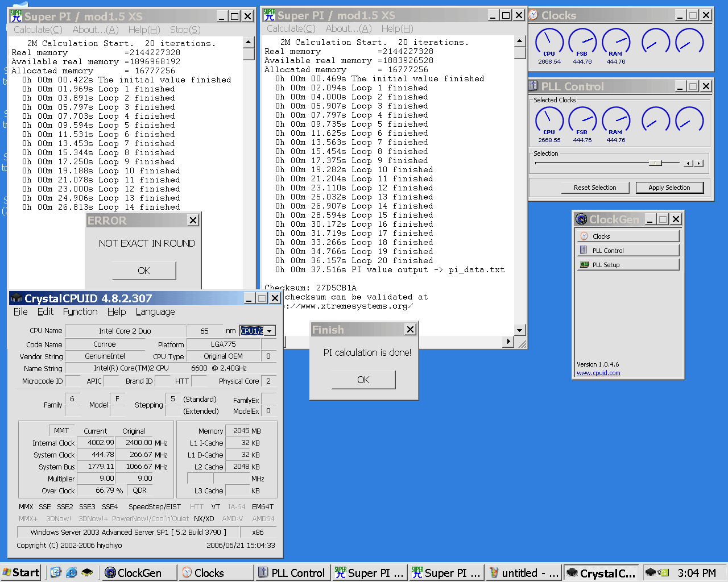
Task: Open the untitled window from the taskbar
Action: pyautogui.click(x=524, y=572)
